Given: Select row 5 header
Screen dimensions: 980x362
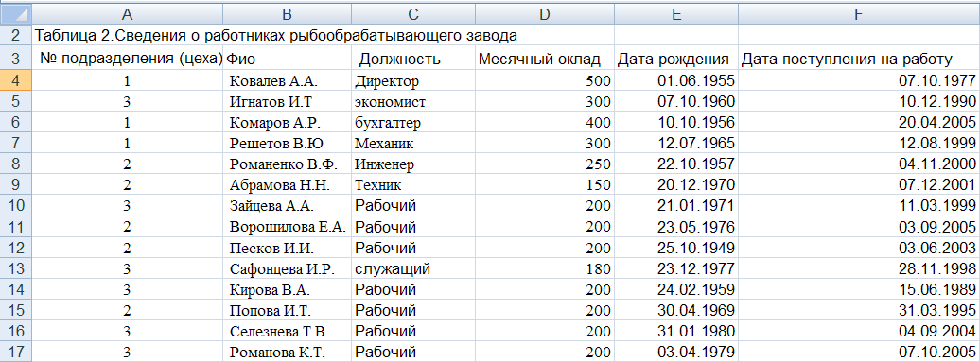Looking at the screenshot, I should [x=15, y=100].
